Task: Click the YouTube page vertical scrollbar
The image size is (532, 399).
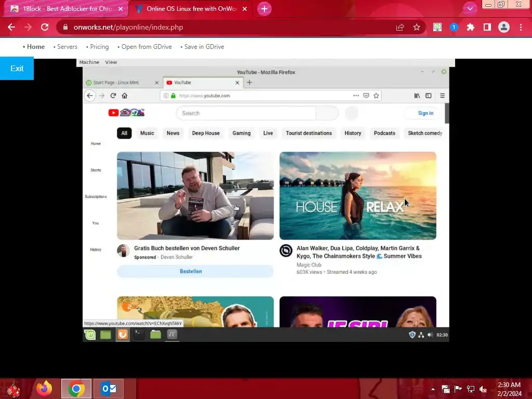Action: 447,113
